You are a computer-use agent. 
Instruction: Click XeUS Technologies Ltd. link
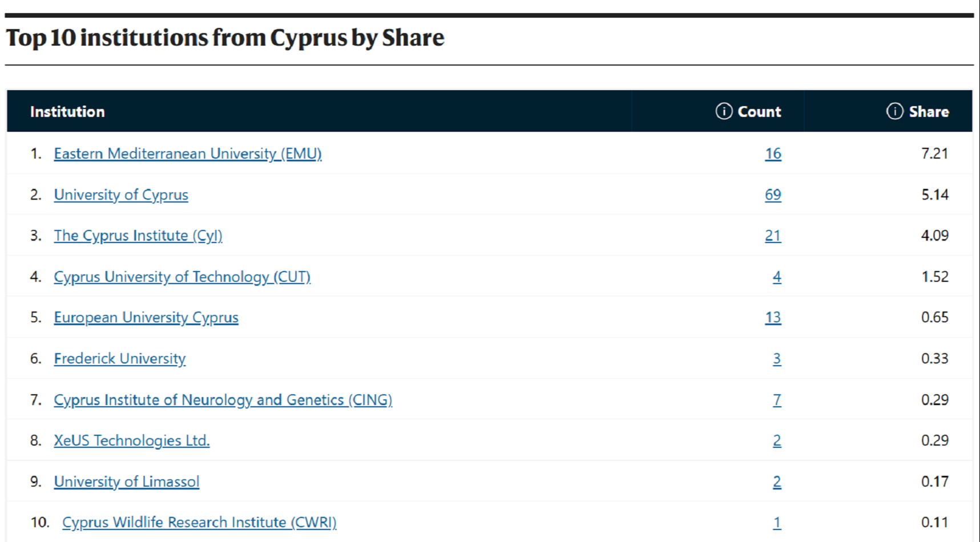click(132, 440)
